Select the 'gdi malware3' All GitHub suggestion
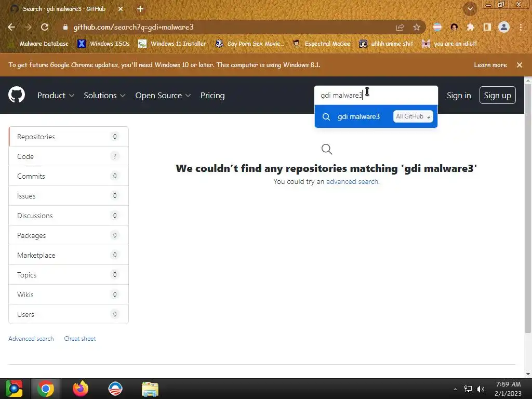This screenshot has height=399, width=532. 376,116
